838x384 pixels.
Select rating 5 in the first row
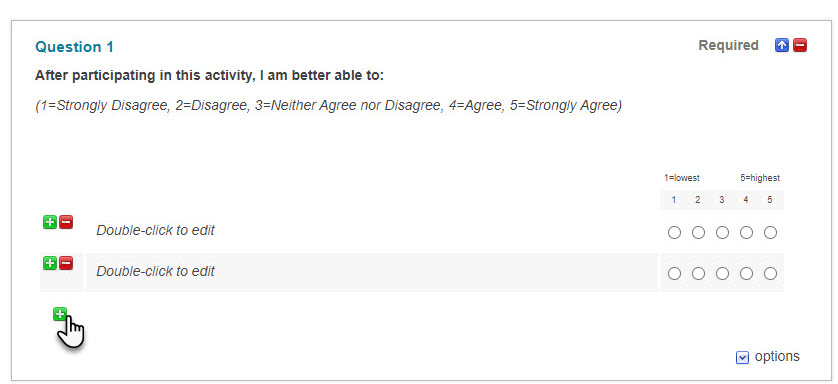[x=770, y=233]
